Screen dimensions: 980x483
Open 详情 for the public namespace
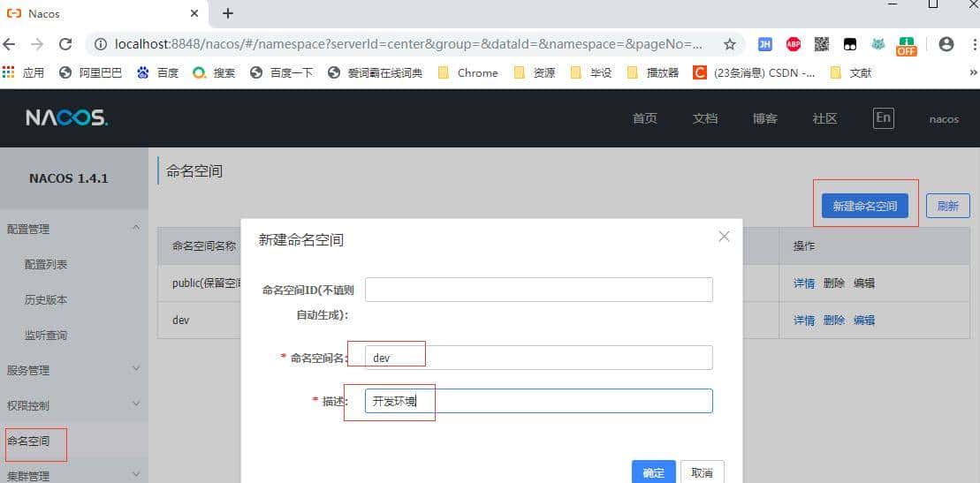pyautogui.click(x=804, y=283)
